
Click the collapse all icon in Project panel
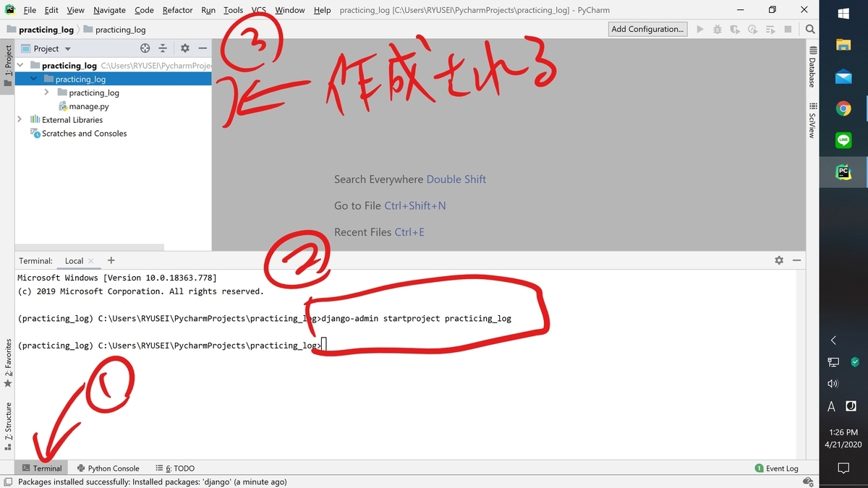coord(163,48)
